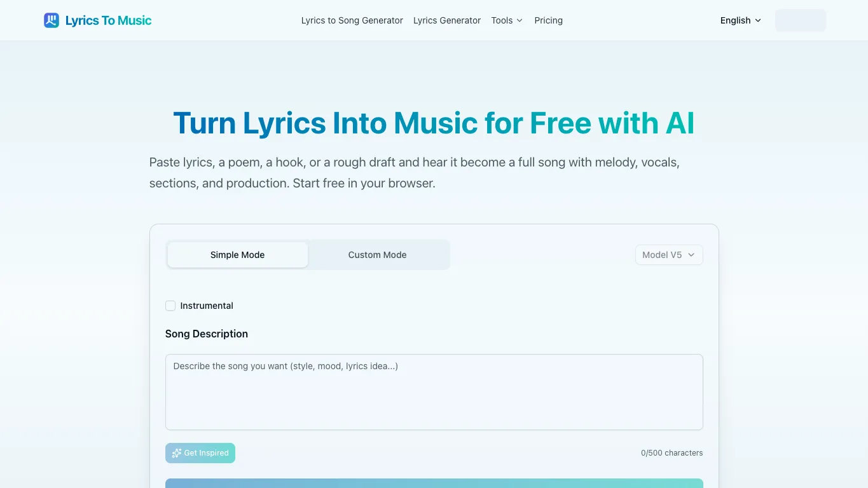Screen dimensions: 868x488
Task: Click the blank button beside the language selector
Action: 801,20
